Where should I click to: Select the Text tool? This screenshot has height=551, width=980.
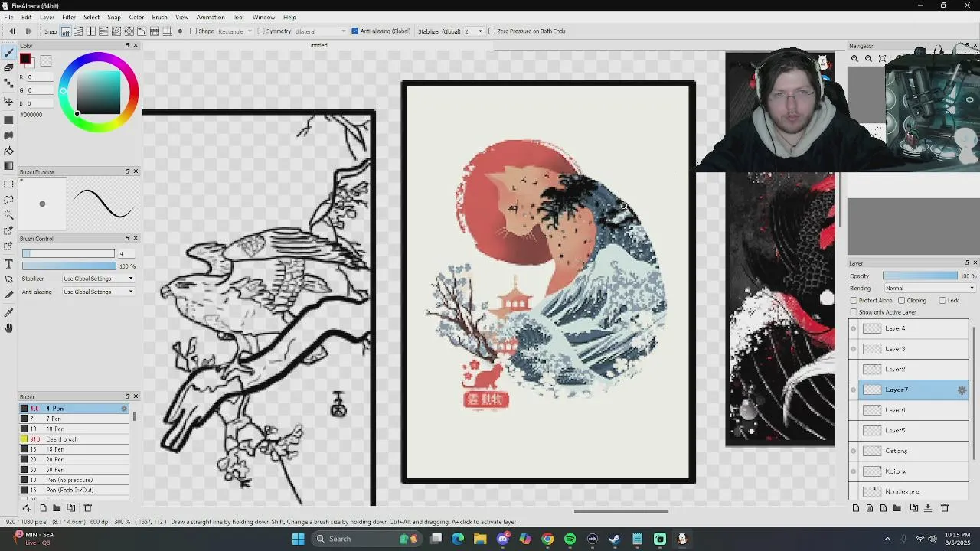coord(8,264)
